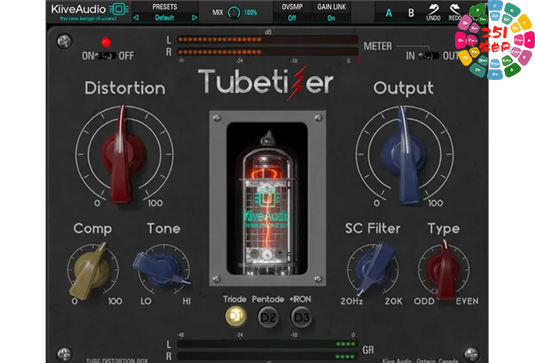535x363 pixels.
Task: Click the KiiveAudio logo icon
Action: 118,9
